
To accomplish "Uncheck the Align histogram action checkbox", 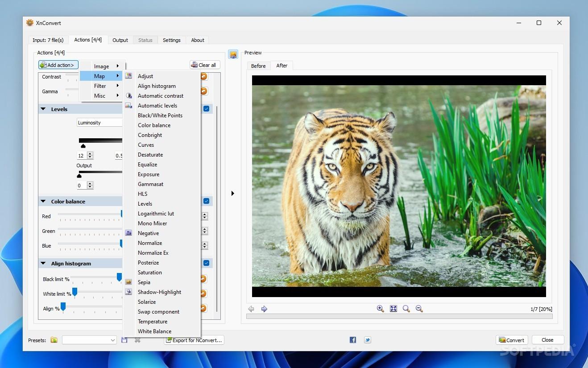I will click(x=207, y=263).
